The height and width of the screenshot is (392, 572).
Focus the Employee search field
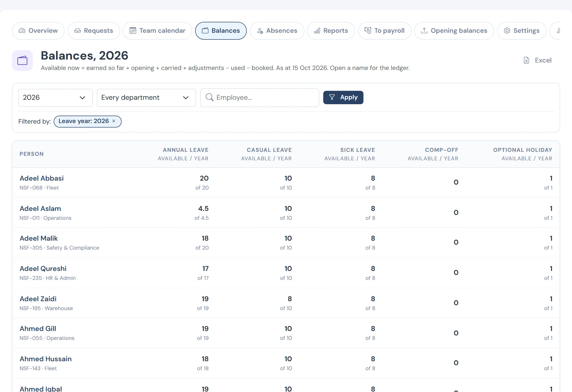click(259, 98)
